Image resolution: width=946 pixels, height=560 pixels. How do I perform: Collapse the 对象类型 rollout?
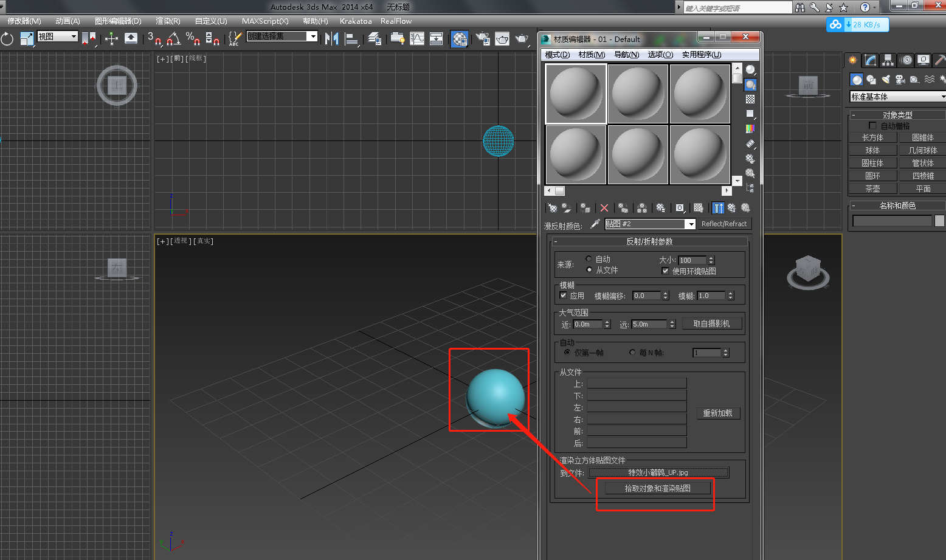(897, 115)
